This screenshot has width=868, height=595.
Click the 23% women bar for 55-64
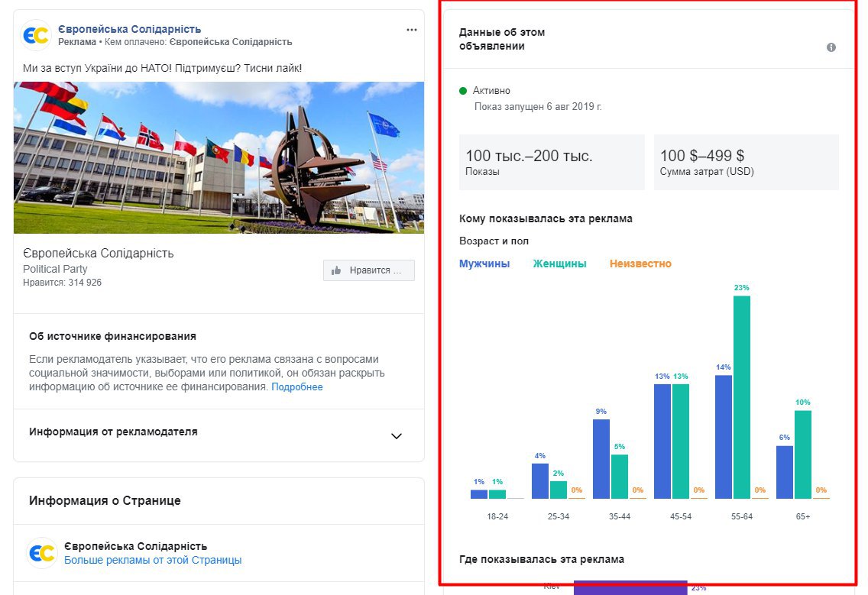pos(742,397)
